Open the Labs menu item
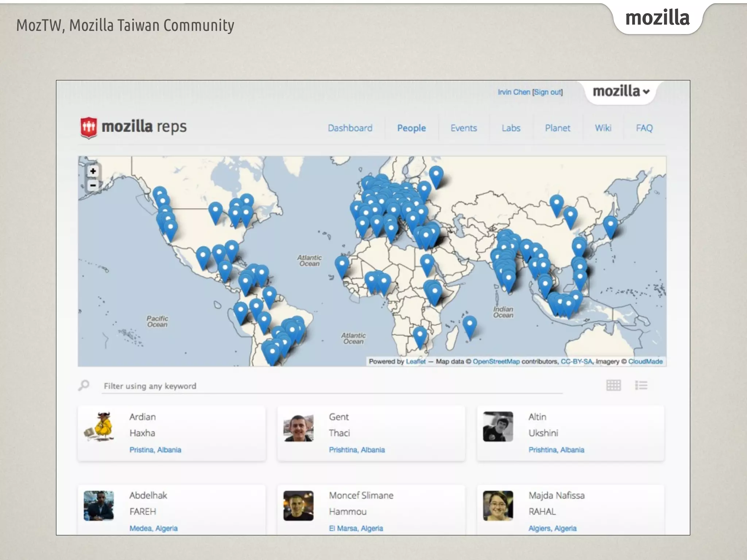Viewport: 747px width, 560px height. pyautogui.click(x=511, y=128)
